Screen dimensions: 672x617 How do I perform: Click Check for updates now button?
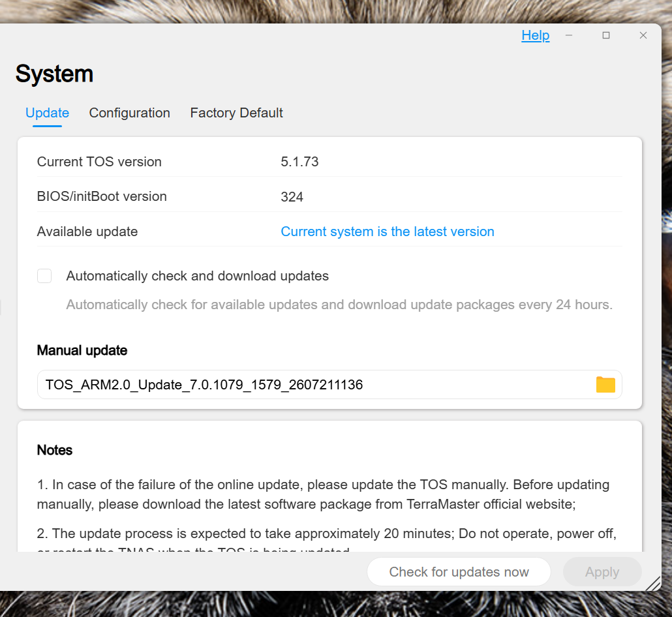click(459, 571)
